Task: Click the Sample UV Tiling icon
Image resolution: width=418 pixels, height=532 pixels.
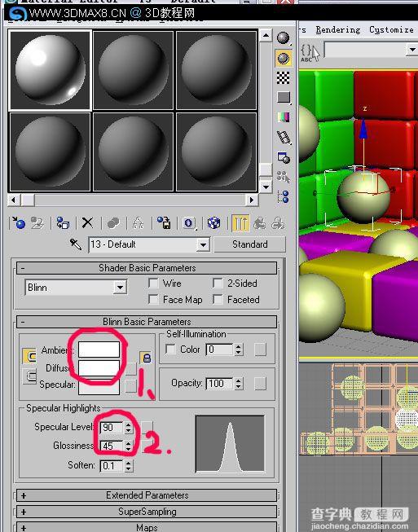Action: click(284, 98)
